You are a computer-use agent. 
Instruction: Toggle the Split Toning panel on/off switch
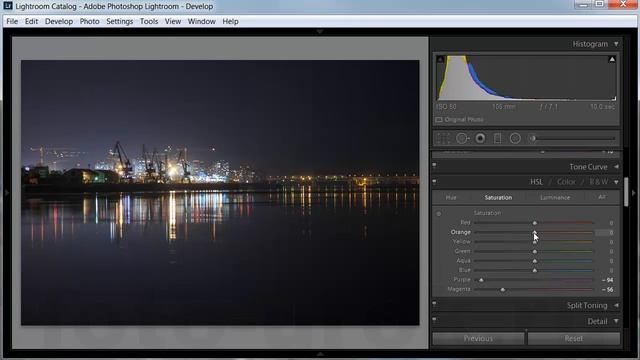[434, 303]
